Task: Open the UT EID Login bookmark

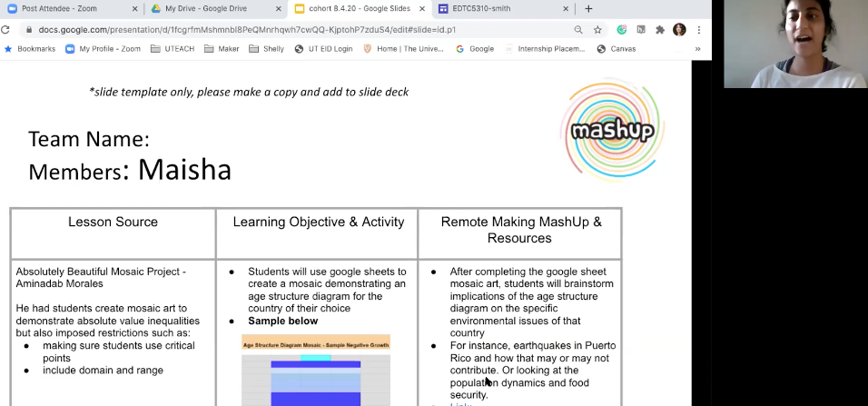Action: coord(323,49)
